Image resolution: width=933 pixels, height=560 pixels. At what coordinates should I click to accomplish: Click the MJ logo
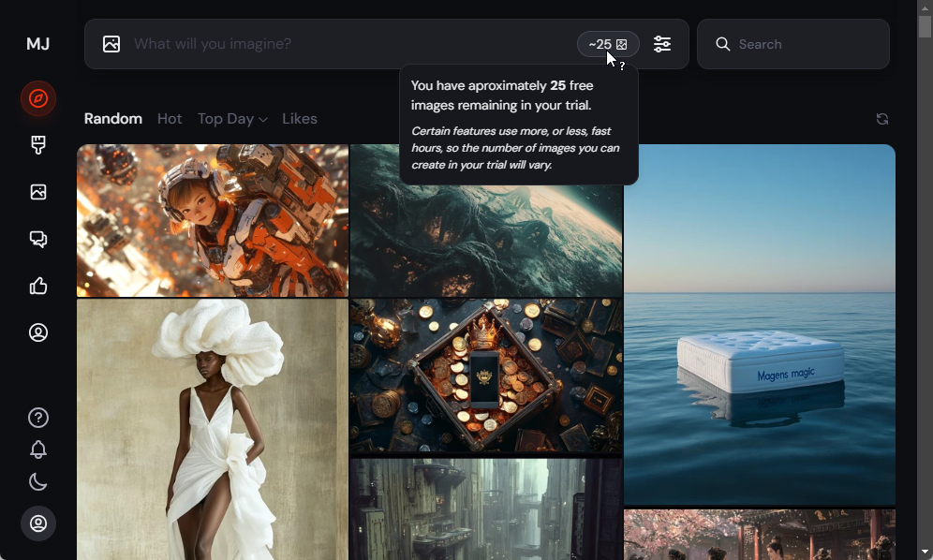(37, 43)
